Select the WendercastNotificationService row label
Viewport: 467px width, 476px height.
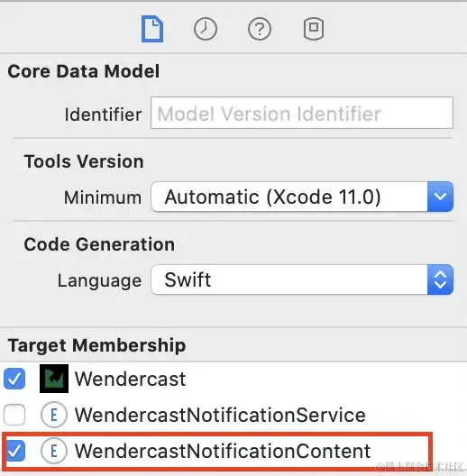click(220, 415)
